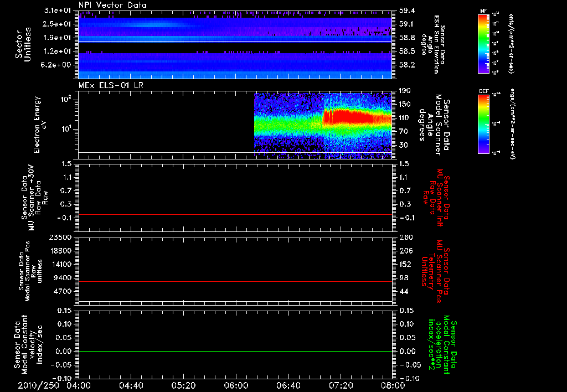
Task: Click the '260' telemetry position tick
Action: 405,237
